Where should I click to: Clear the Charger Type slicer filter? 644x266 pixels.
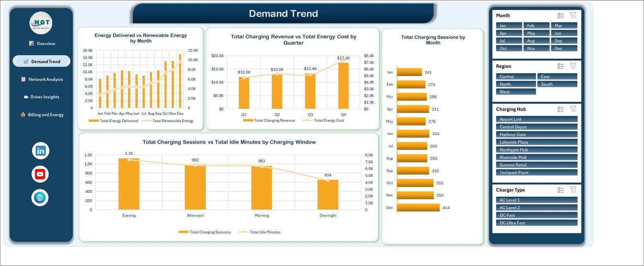(573, 190)
